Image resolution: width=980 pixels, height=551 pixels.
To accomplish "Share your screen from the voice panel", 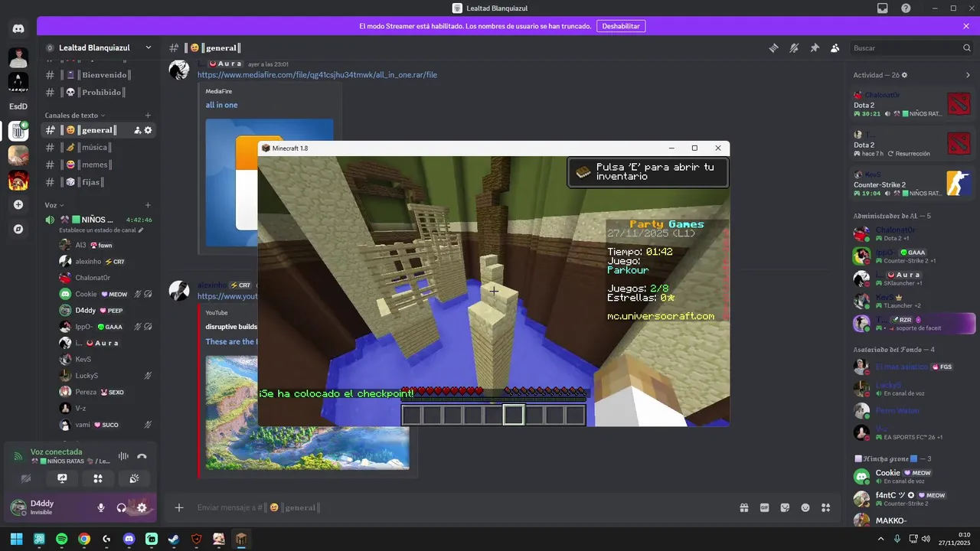I will tap(62, 478).
